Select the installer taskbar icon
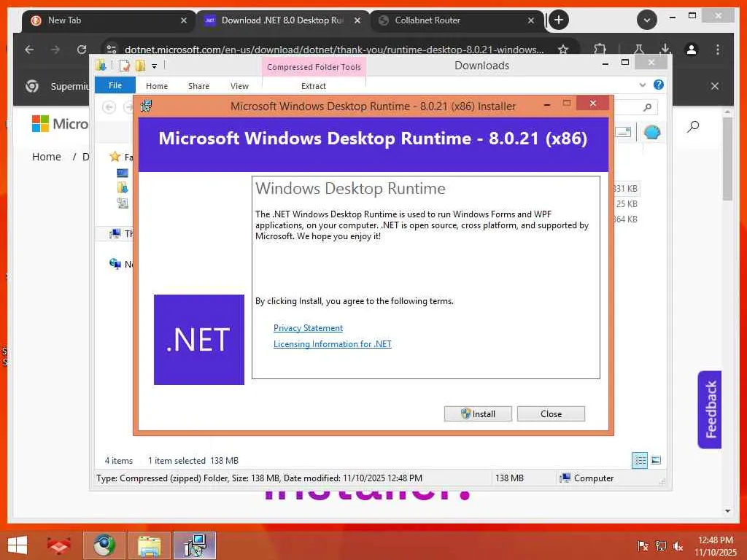The image size is (747, 560). [195, 545]
